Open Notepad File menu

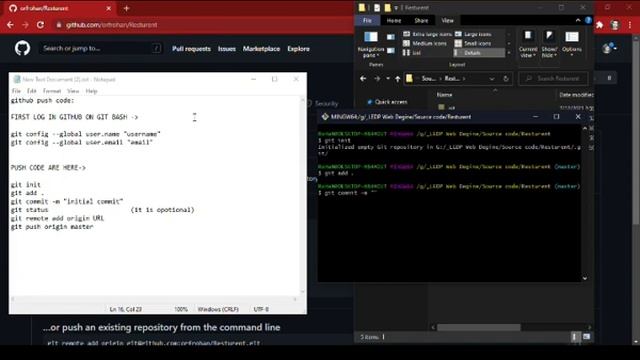pos(16,91)
